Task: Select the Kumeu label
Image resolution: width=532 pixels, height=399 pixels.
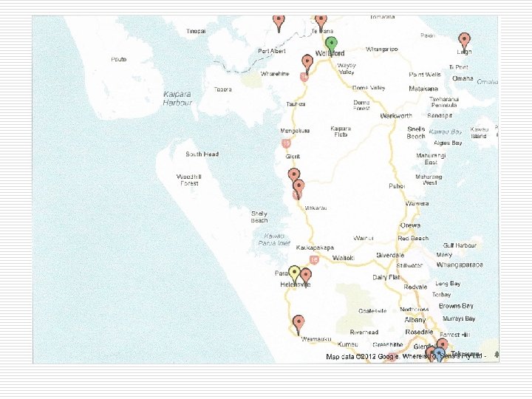Action: click(348, 344)
